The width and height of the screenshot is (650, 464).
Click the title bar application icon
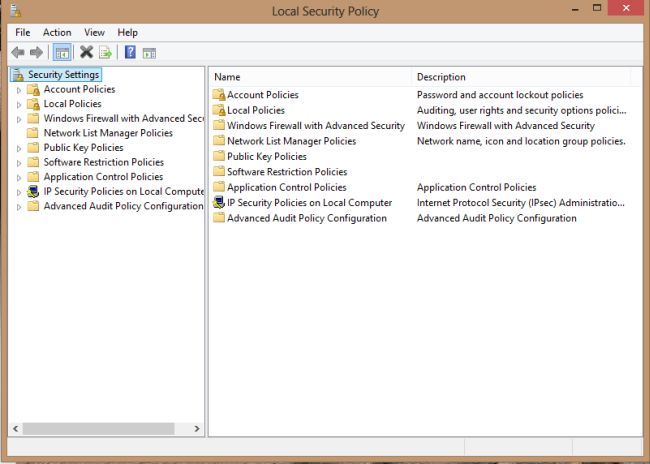click(15, 10)
